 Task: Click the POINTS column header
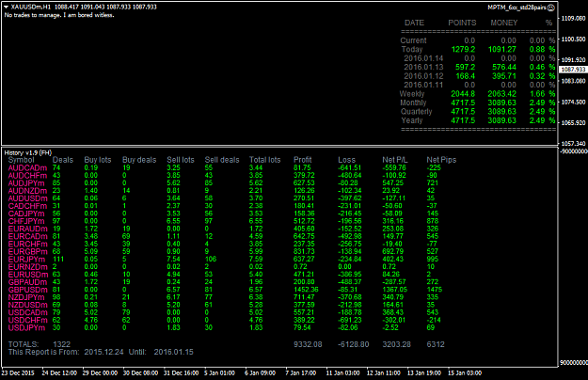click(462, 23)
